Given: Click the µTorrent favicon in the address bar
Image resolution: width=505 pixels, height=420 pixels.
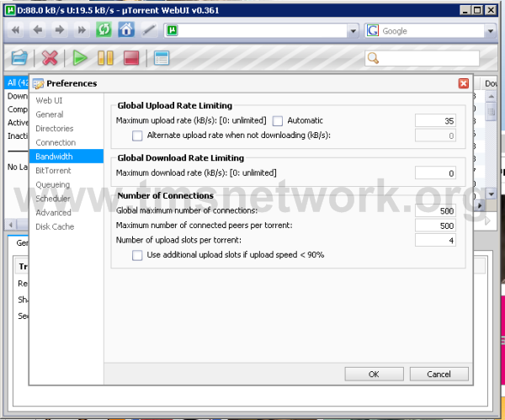Looking at the screenshot, I should point(173,31).
